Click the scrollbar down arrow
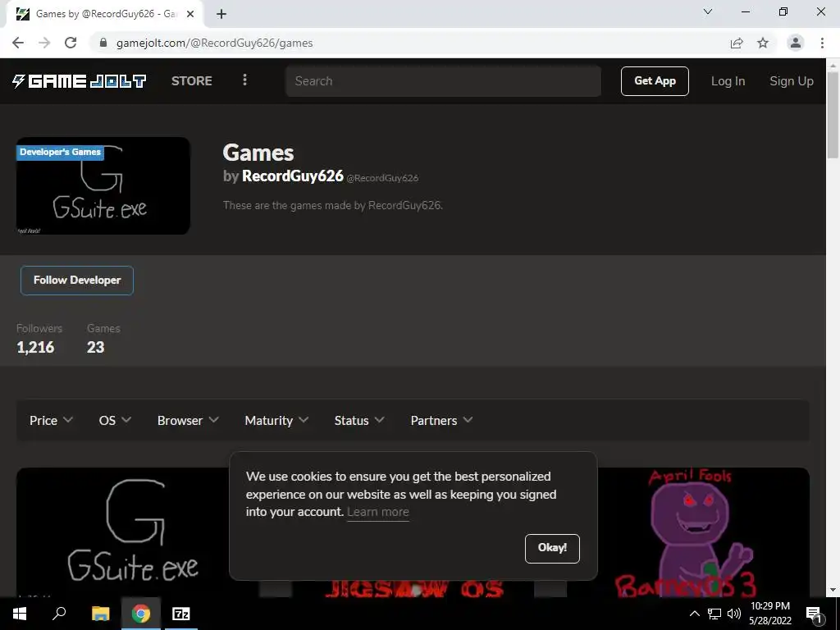Screen dimensions: 840x630 pyautogui.click(x=833, y=591)
